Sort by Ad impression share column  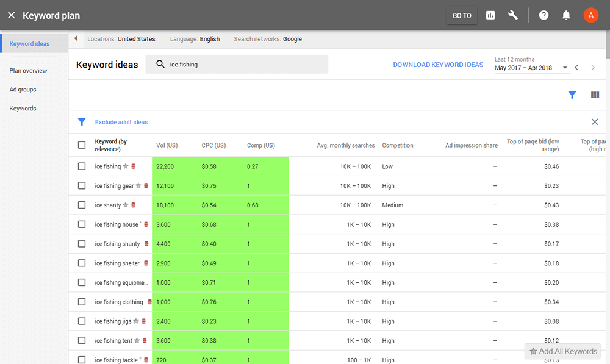pos(472,145)
